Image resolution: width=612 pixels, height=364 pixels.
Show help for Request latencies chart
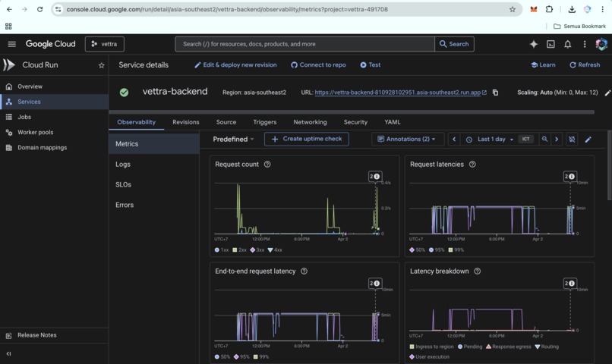(x=472, y=165)
